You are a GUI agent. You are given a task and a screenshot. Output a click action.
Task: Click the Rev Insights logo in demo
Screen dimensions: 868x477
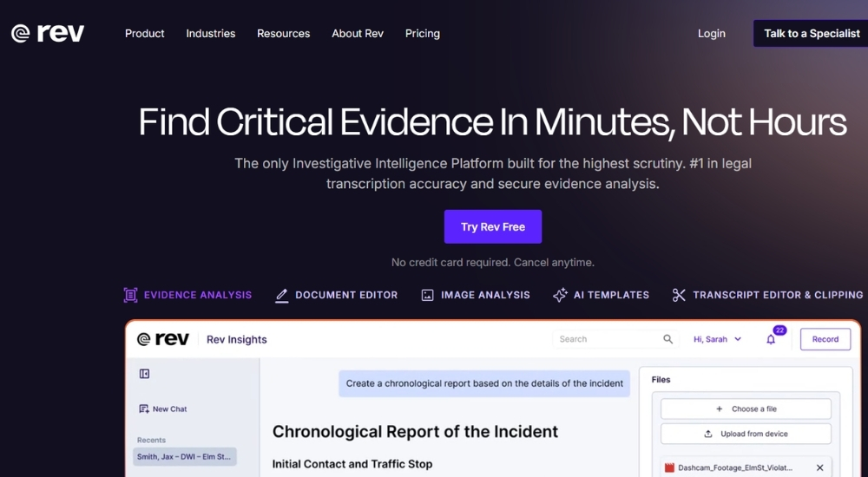[x=163, y=338]
